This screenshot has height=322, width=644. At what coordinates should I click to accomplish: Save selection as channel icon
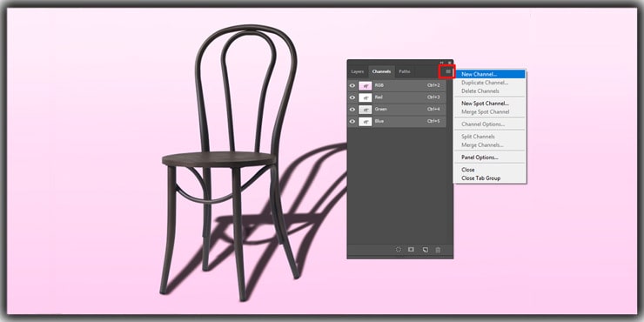pyautogui.click(x=411, y=249)
